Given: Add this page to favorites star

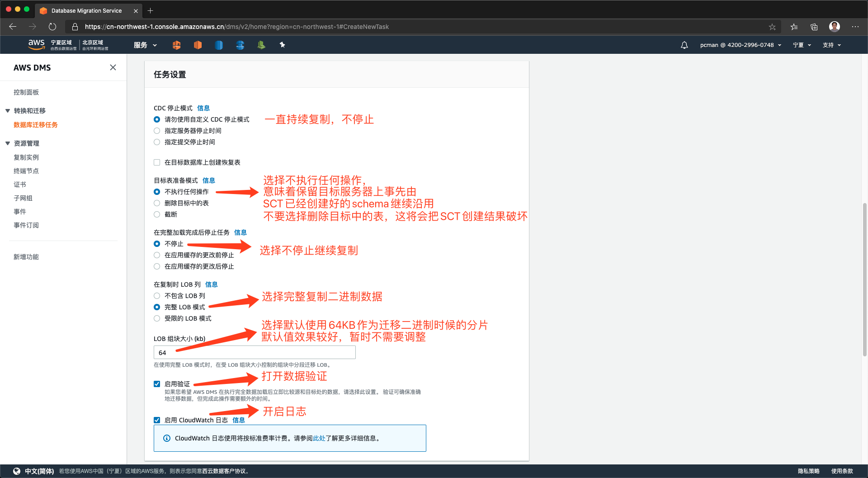Looking at the screenshot, I should coord(772,27).
